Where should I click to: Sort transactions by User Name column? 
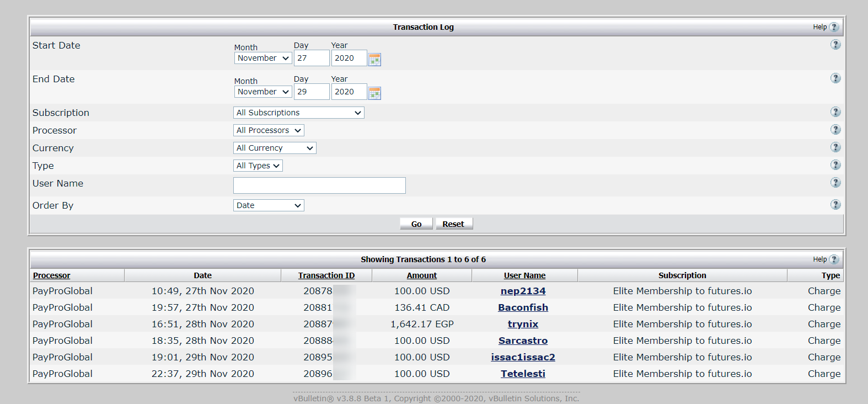524,275
